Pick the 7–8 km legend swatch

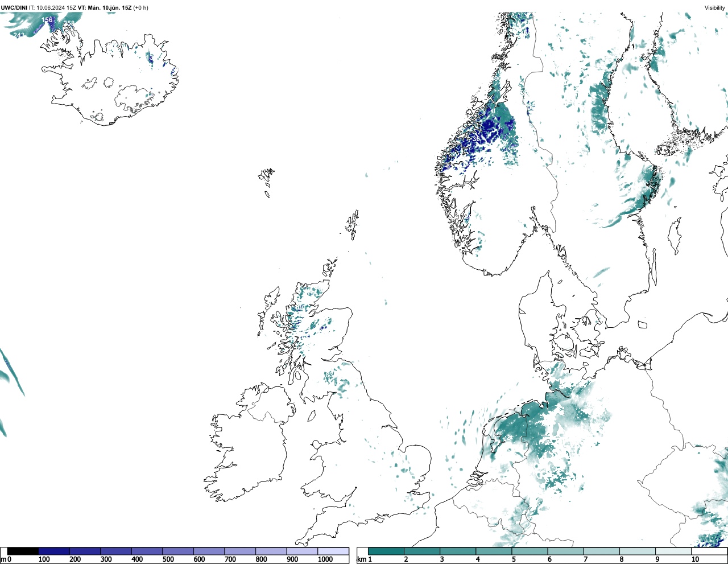coord(601,551)
